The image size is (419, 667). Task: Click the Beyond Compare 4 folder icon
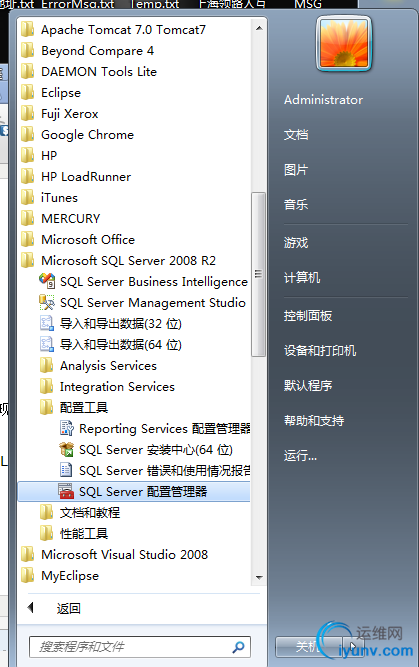28,50
